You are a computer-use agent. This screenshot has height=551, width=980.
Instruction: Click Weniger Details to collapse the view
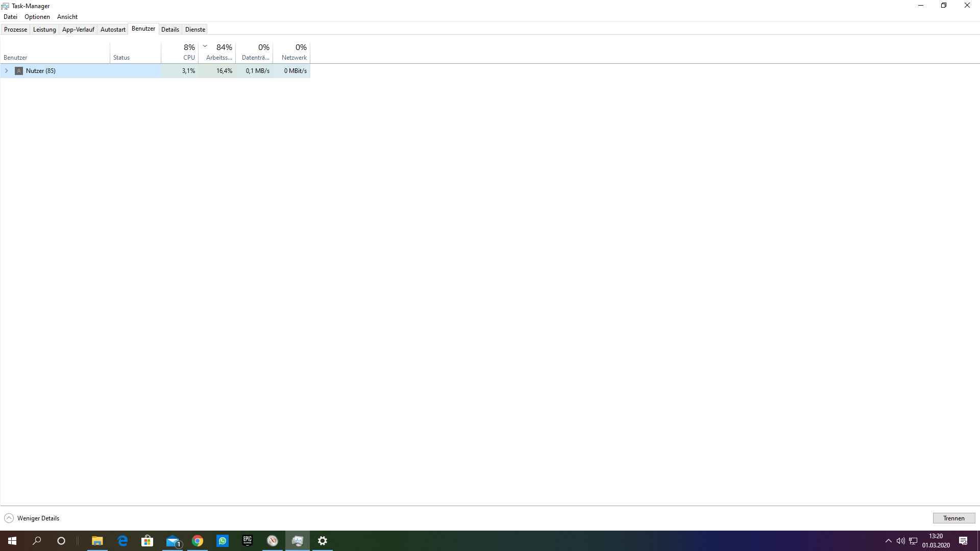click(x=31, y=518)
